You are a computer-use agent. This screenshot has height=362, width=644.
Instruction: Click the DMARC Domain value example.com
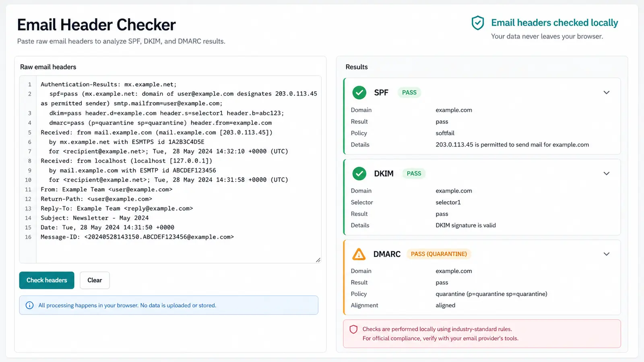coord(454,271)
